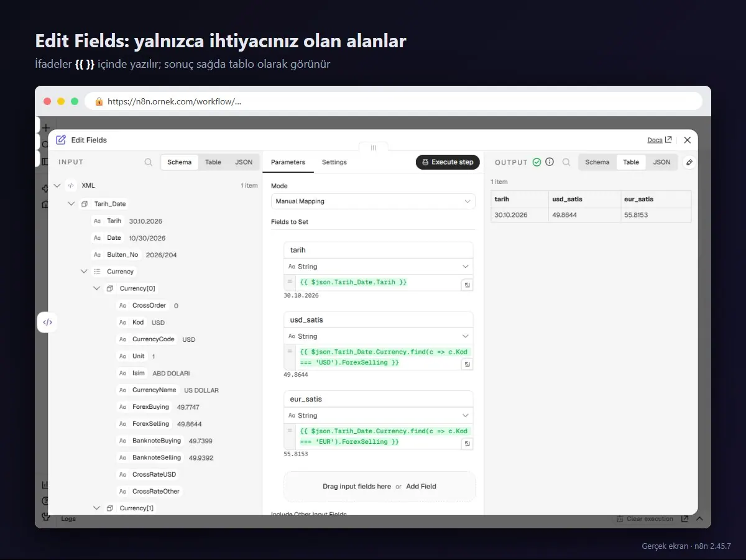Collapse the Currency[0] node
746x560 pixels.
pos(96,288)
